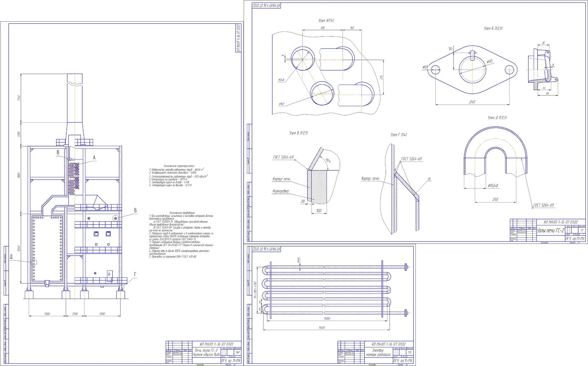588x366 pixels.
Task: Click 'КП МАХП 1-36 07 01.02' on coil sheet stamp
Action: tap(389, 344)
